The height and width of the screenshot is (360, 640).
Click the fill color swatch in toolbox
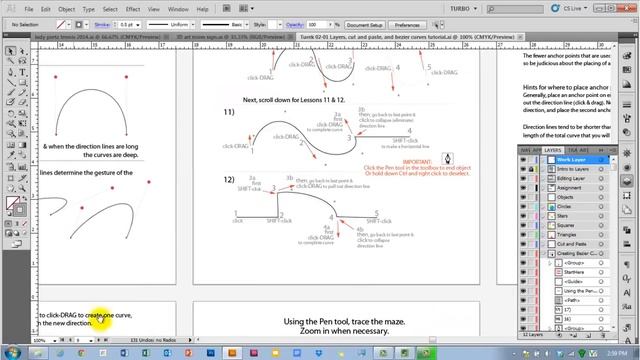click(12, 203)
